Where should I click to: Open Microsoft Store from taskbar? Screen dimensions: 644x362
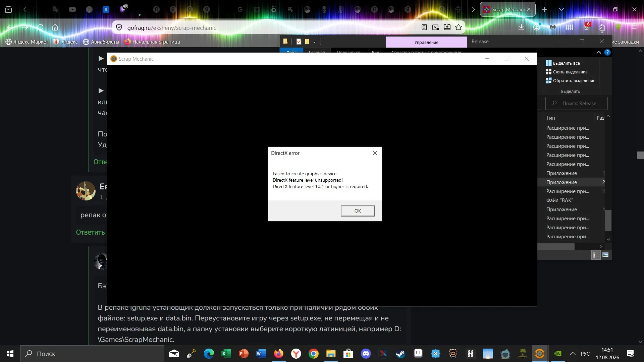point(348,354)
